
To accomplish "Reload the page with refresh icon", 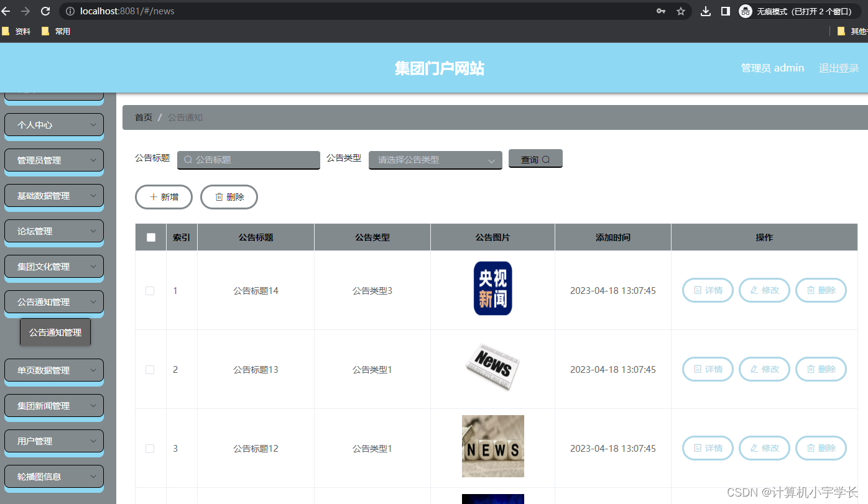I will coord(45,11).
